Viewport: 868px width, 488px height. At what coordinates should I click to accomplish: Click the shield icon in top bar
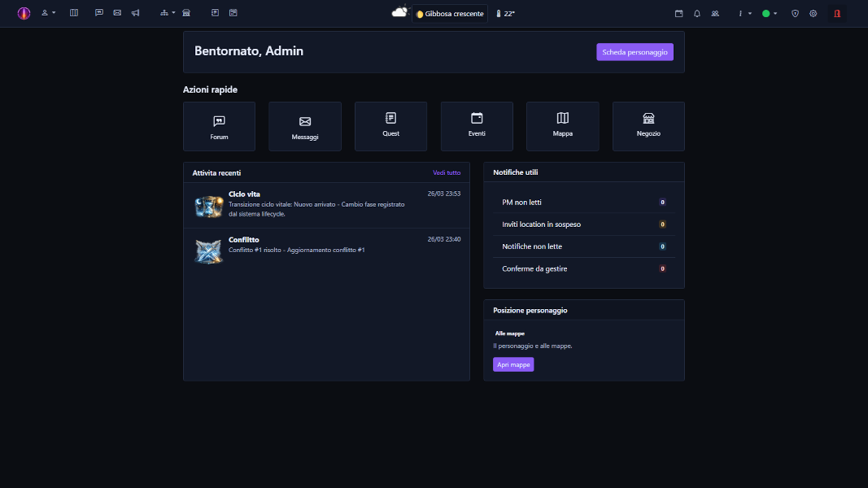[x=795, y=14]
